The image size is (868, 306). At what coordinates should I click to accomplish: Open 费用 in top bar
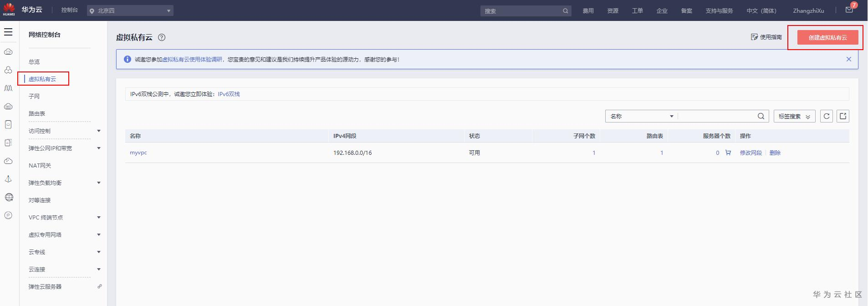588,10
